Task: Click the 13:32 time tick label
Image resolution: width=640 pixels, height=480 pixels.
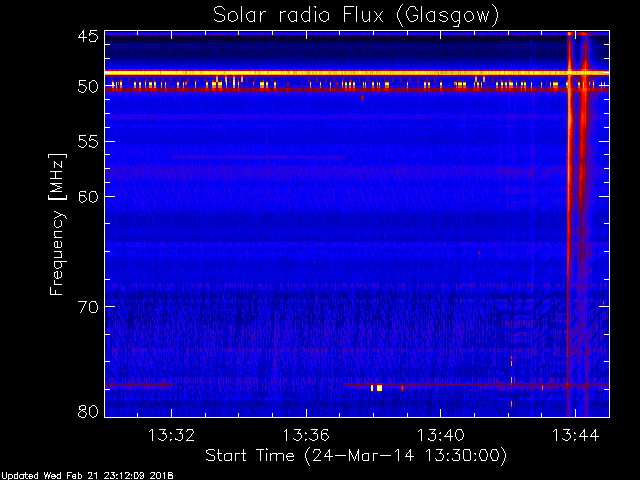Action: 171,435
